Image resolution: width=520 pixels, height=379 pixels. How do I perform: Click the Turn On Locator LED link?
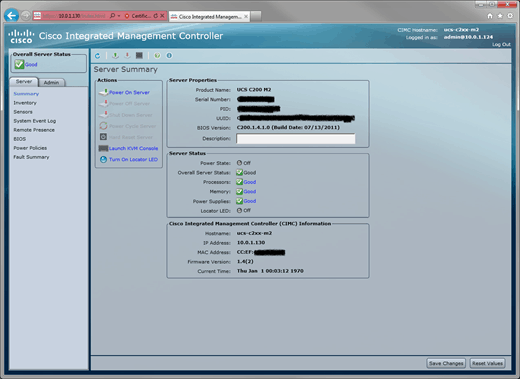point(133,159)
